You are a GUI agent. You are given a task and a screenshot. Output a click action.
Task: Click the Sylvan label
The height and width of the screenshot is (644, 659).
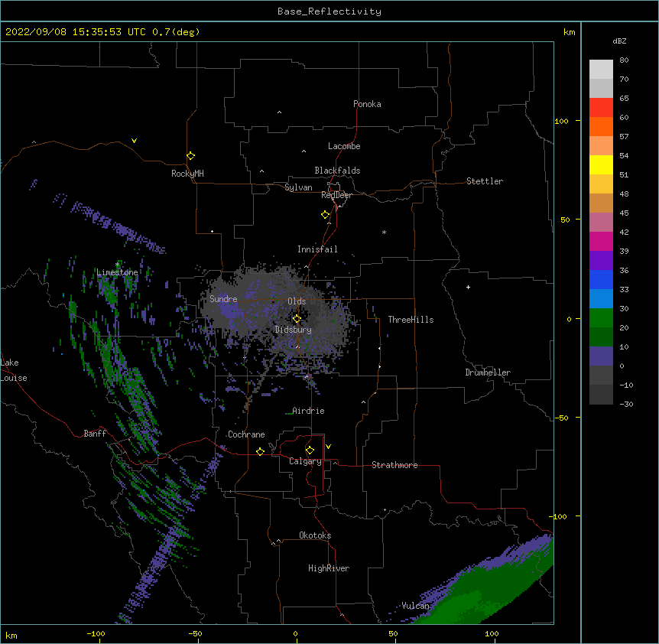point(298,187)
